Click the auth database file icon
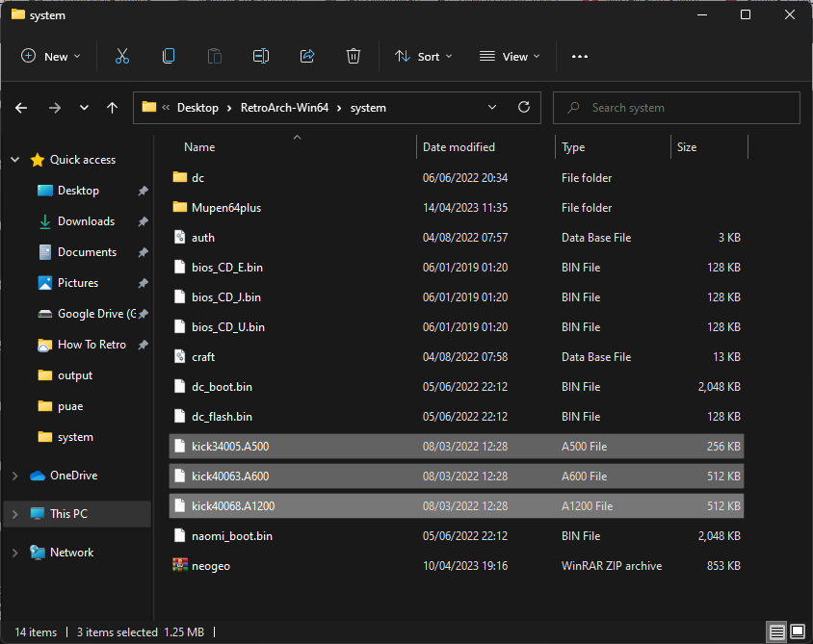Viewport: 813px width, 644px height. coord(180,238)
